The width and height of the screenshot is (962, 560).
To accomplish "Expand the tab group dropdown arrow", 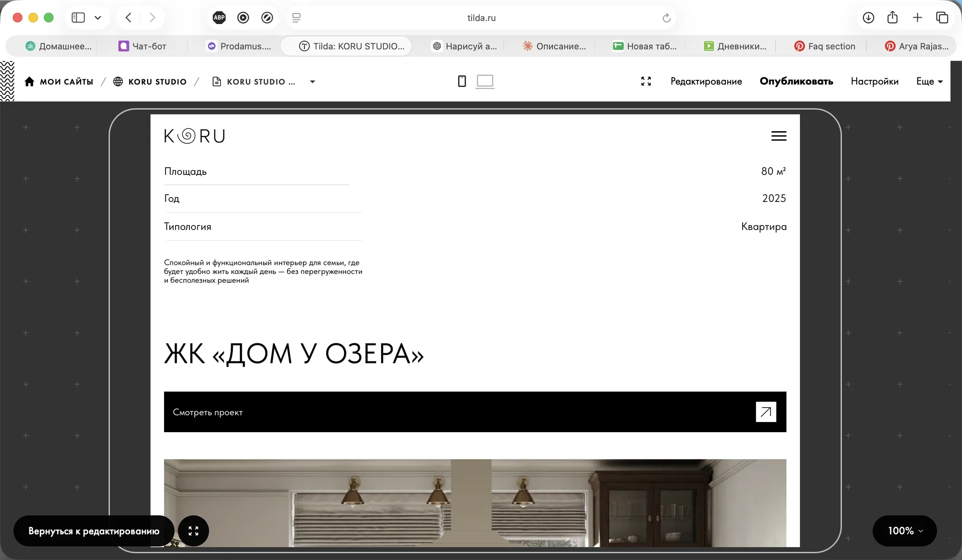I will [x=98, y=18].
